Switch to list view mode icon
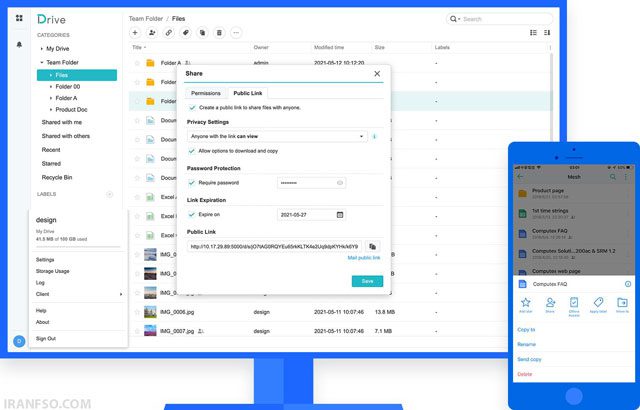 point(533,33)
